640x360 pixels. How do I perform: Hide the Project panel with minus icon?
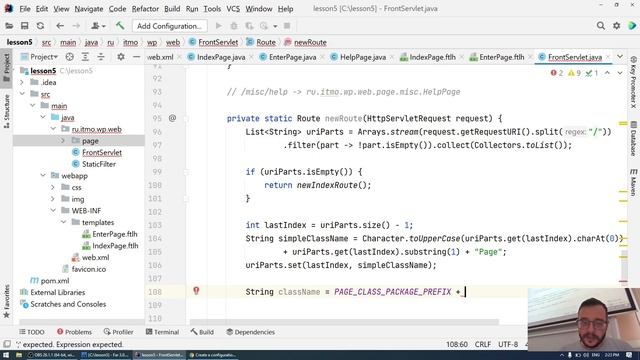point(136,57)
